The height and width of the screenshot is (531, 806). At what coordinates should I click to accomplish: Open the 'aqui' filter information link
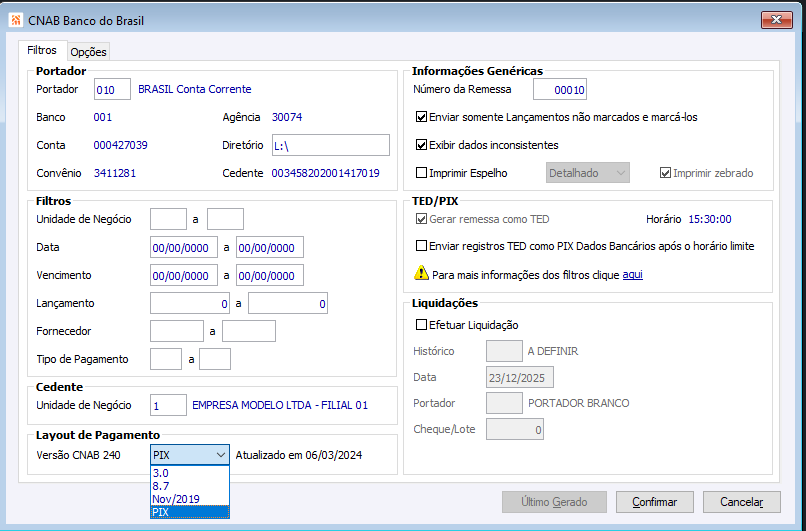tap(632, 274)
